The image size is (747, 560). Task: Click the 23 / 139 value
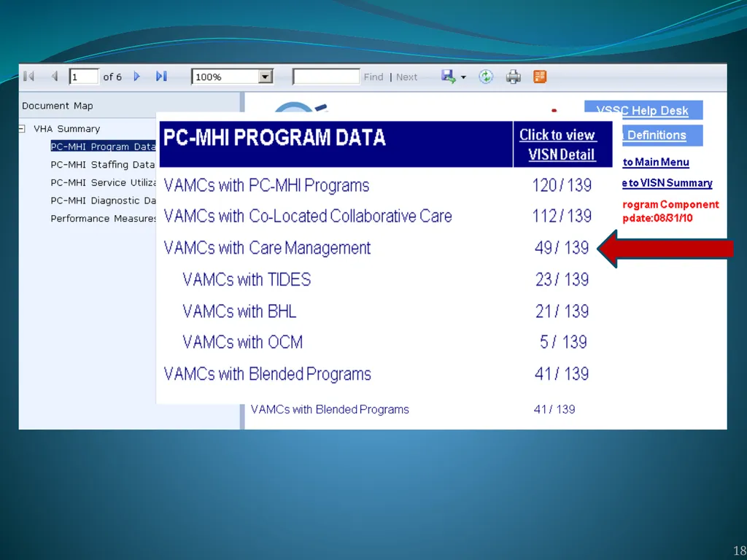pyautogui.click(x=562, y=279)
